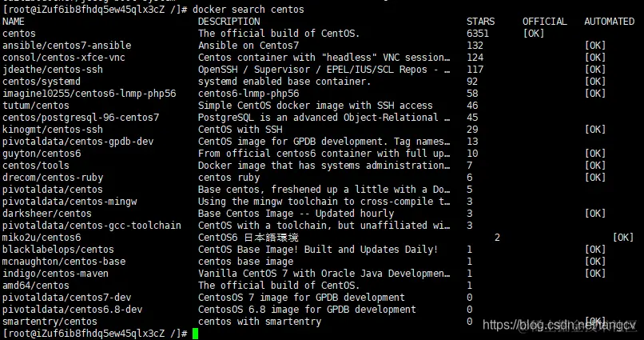This screenshot has height=340, width=644.
Task: Click 'kinogmt/centos-ssh' image name
Action: tap(53, 129)
